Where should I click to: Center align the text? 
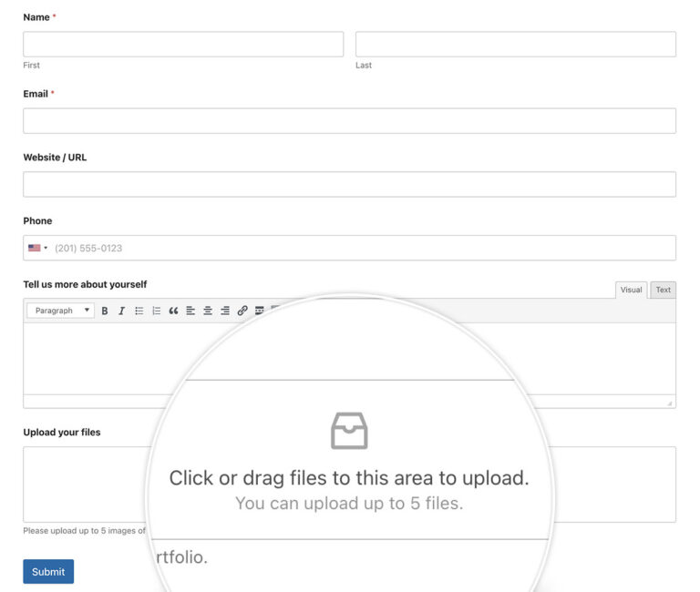[208, 311]
